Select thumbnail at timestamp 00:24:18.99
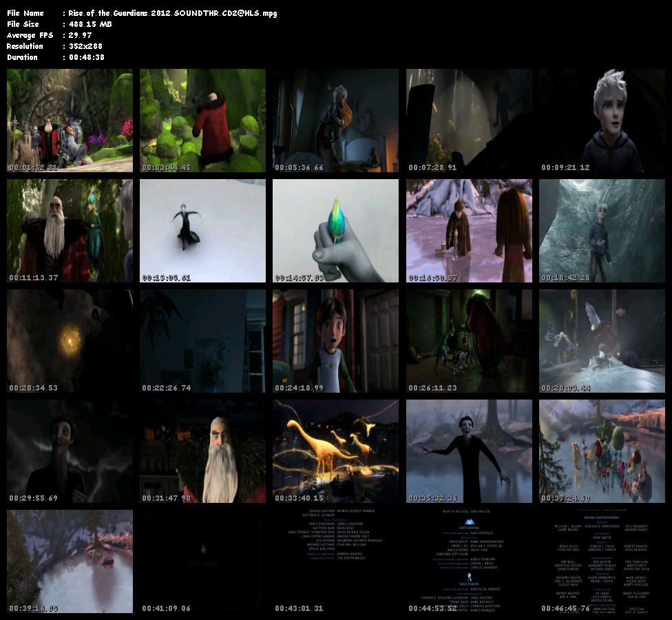 (335, 341)
